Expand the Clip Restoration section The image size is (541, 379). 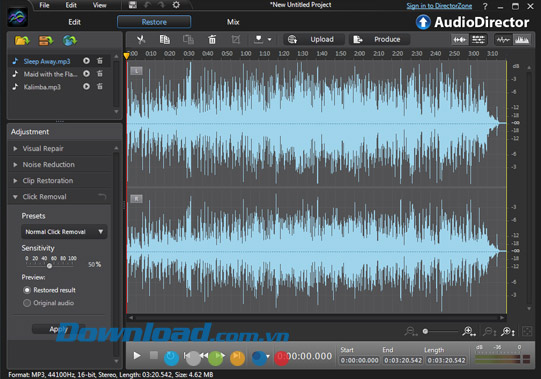coord(15,181)
